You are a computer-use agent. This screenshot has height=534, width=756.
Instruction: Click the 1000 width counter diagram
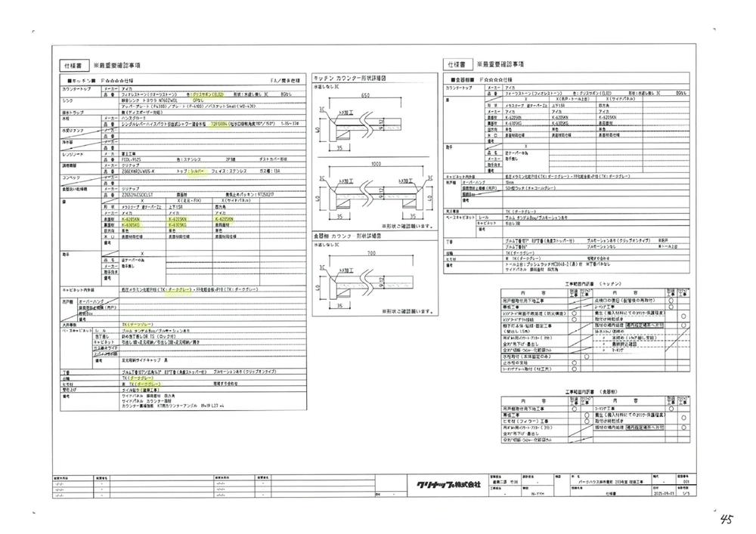(364, 189)
